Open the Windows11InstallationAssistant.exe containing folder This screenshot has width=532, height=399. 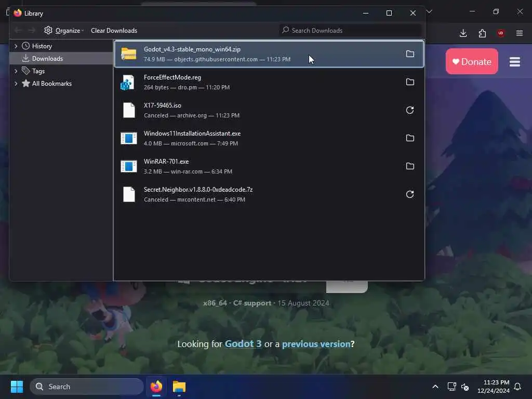[410, 138]
